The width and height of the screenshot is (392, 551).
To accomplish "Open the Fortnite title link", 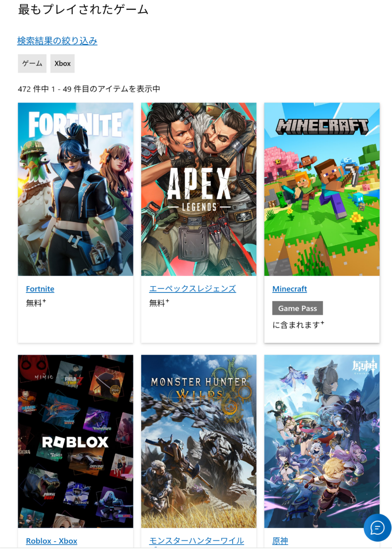I will [x=40, y=289].
